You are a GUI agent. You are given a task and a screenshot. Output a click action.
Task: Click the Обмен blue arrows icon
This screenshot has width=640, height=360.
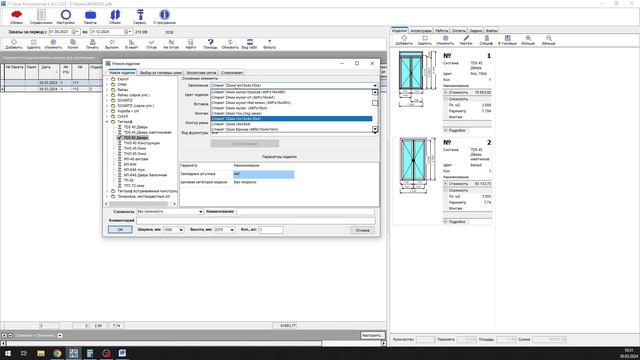tap(115, 17)
